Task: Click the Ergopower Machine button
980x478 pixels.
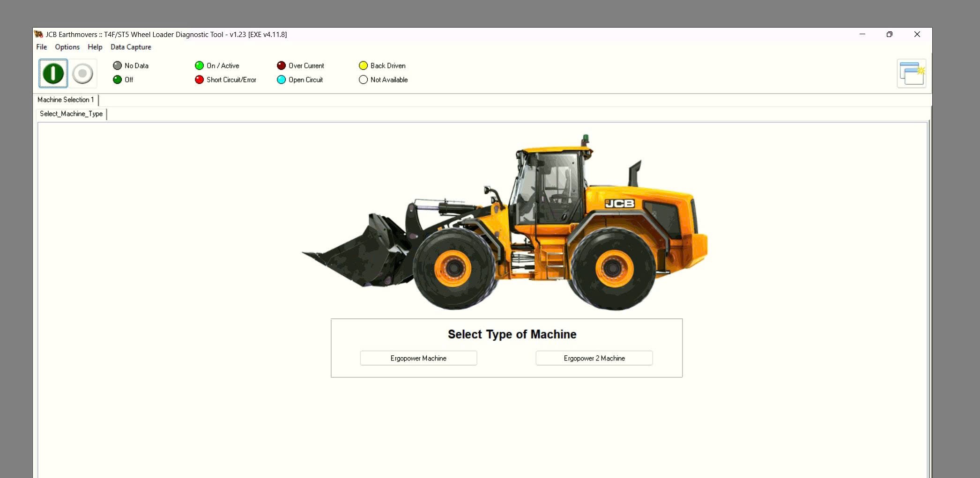Action: 418,358
